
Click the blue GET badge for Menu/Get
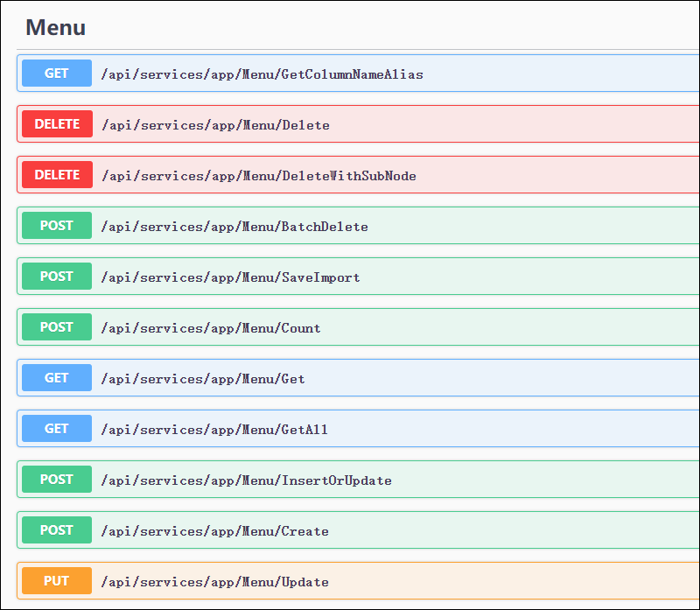pos(57,377)
